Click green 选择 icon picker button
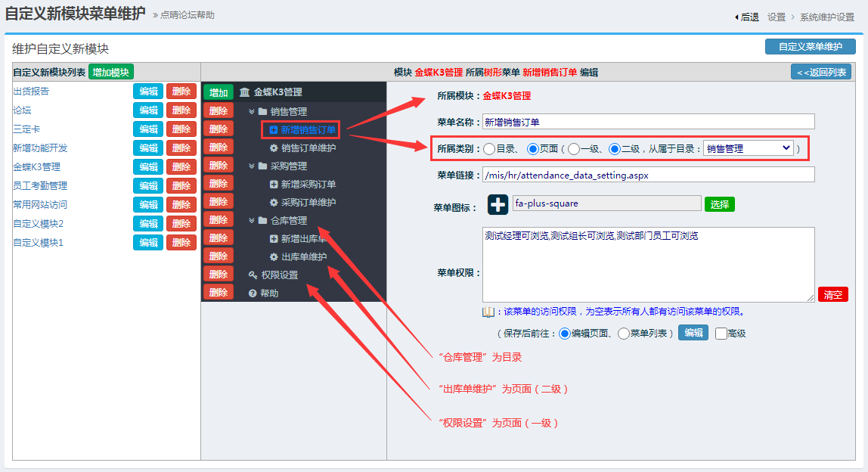 (x=720, y=204)
